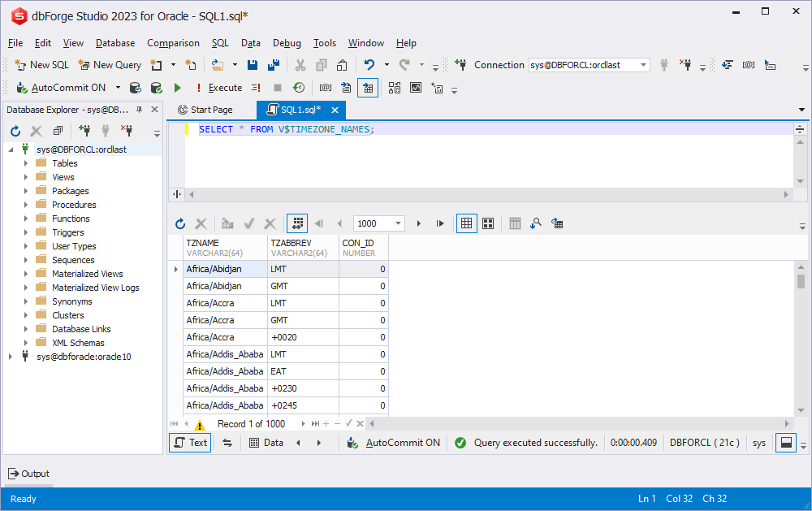812x511 pixels.
Task: Click the green Play run icon
Action: (178, 88)
